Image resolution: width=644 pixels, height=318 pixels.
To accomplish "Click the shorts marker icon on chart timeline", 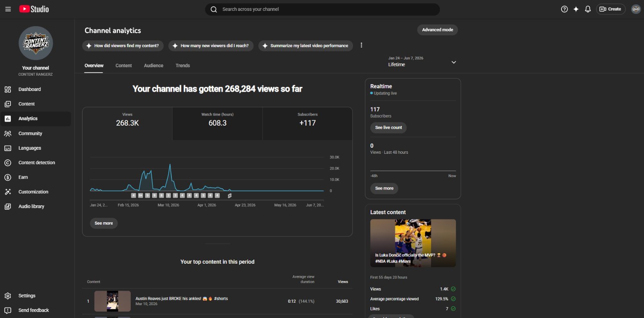I will [x=229, y=196].
